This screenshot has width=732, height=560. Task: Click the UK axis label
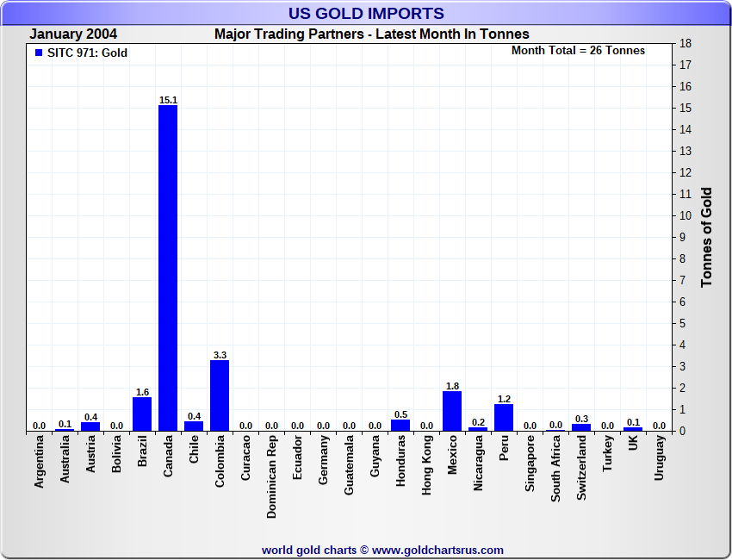tap(633, 443)
